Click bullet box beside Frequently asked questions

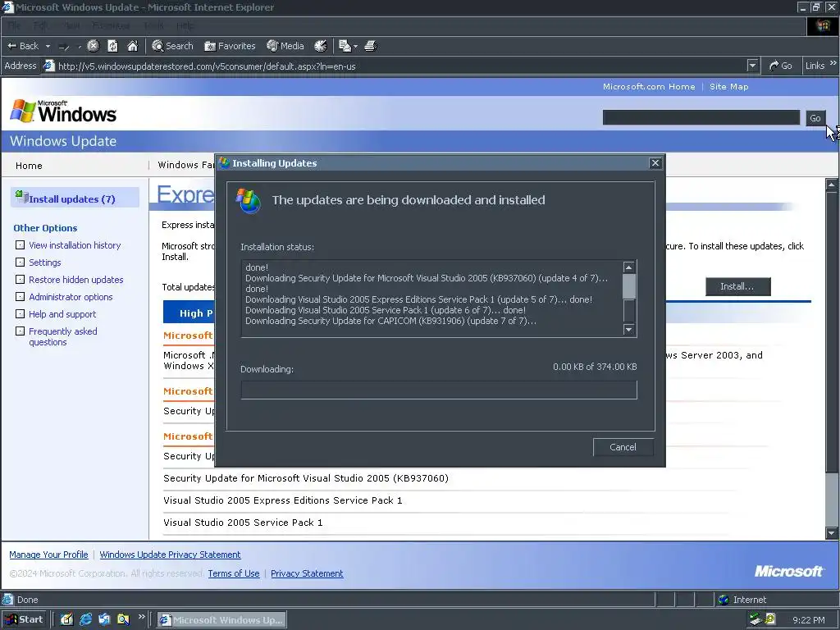click(x=20, y=331)
